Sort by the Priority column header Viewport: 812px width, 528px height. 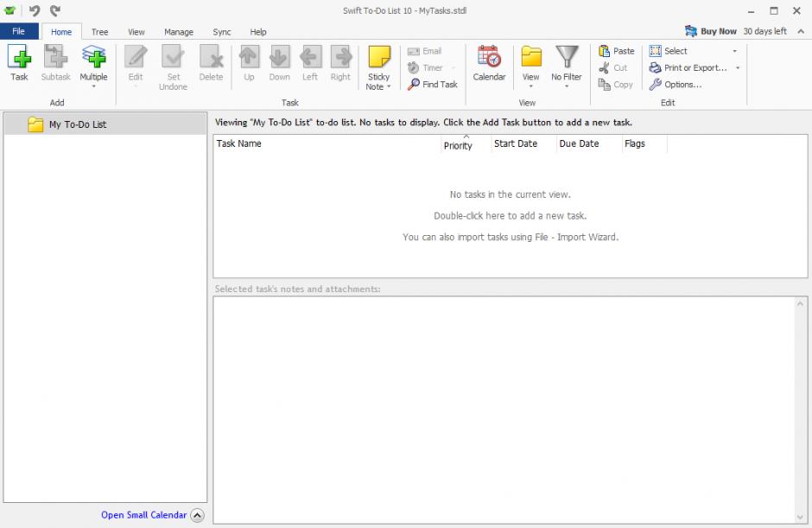(x=458, y=145)
